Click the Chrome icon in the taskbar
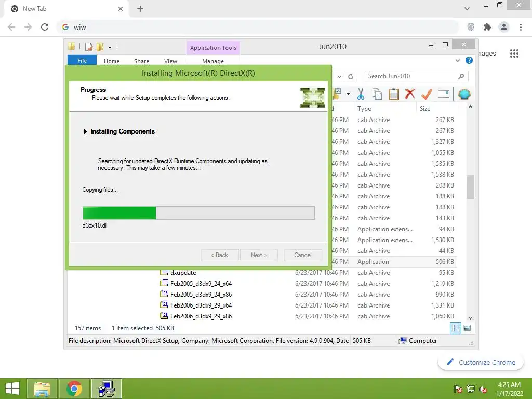The width and height of the screenshot is (532, 399). (x=74, y=389)
